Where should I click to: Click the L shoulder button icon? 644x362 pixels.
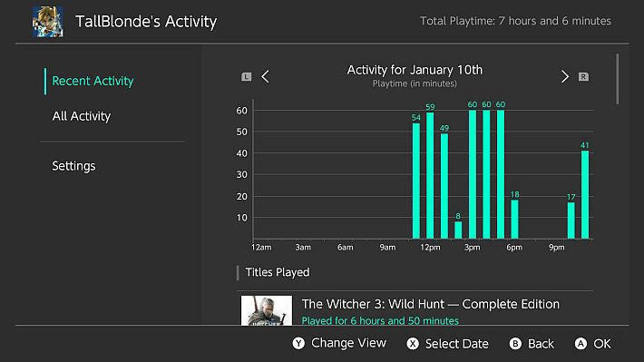(x=247, y=77)
